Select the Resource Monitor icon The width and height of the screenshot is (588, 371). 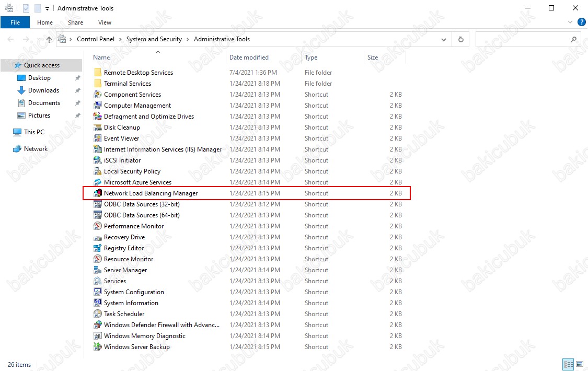click(x=98, y=259)
